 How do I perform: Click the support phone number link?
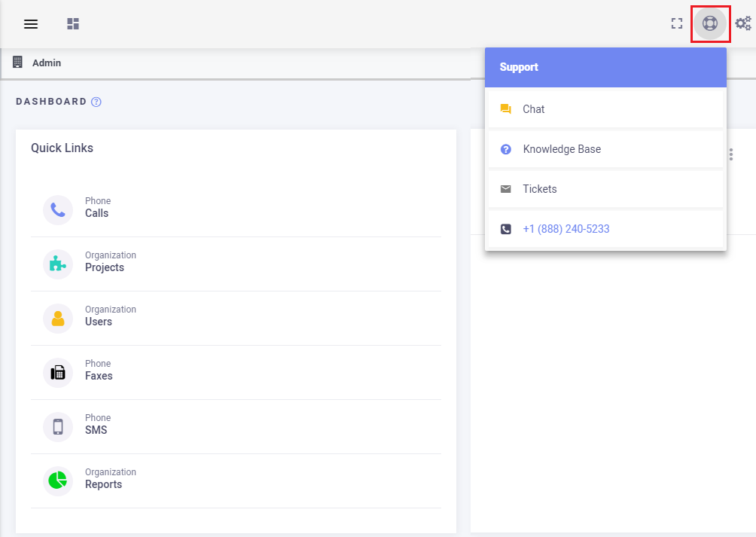pos(566,229)
